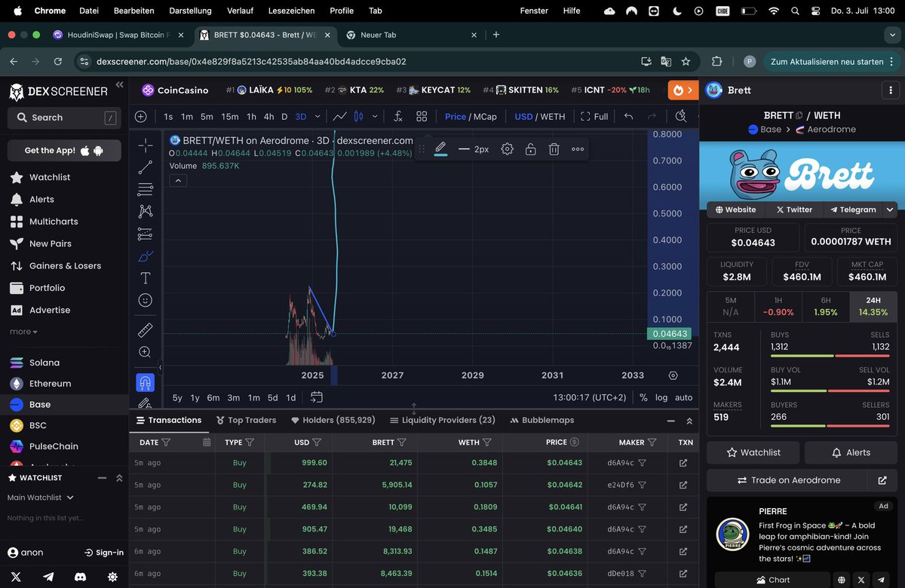
Task: Open Trade on Aerodrome button
Action: 787,480
